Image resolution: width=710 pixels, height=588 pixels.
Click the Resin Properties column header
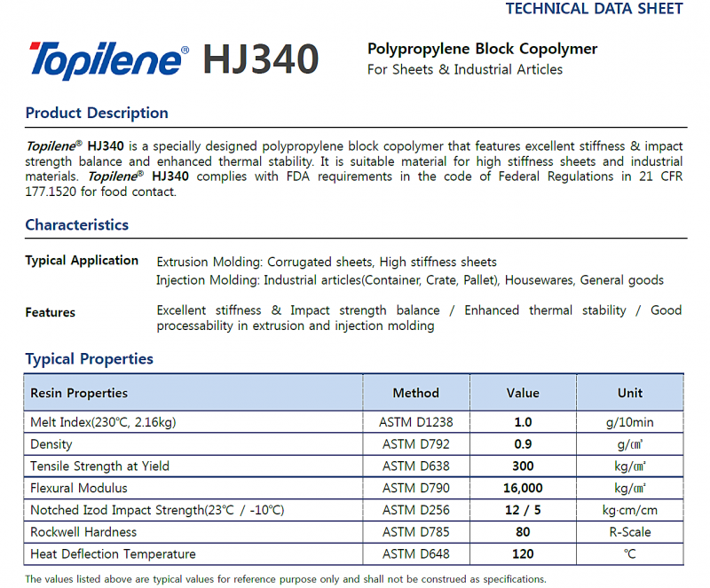79,393
